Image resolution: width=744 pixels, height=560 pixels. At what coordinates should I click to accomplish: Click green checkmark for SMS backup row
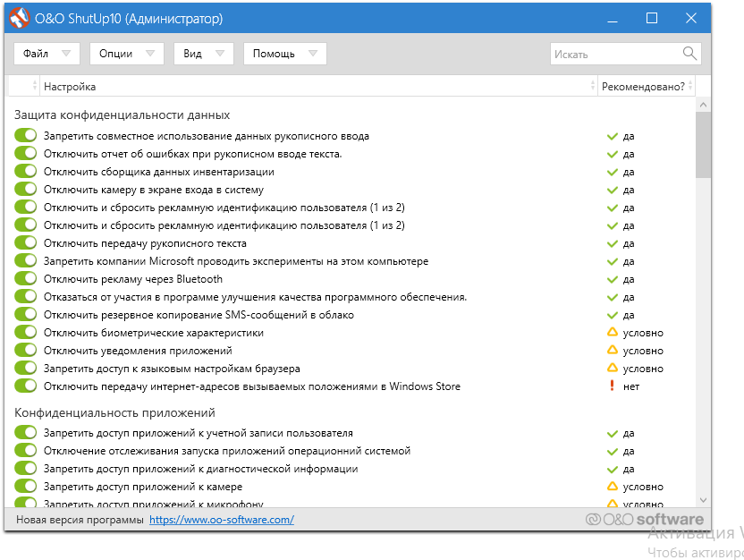[612, 316]
